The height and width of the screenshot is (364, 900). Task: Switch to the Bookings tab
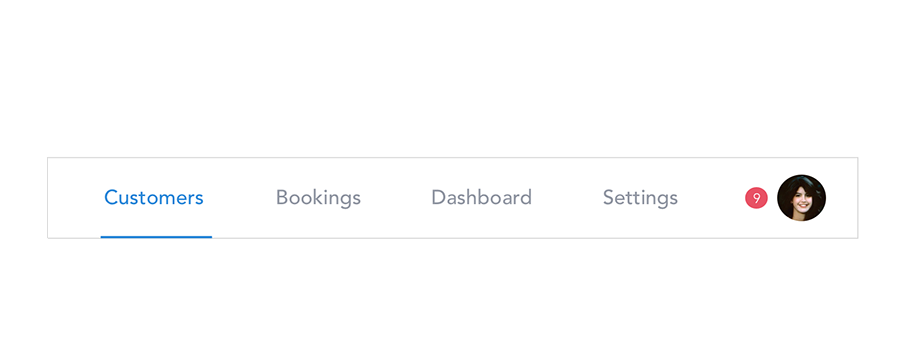(x=318, y=198)
